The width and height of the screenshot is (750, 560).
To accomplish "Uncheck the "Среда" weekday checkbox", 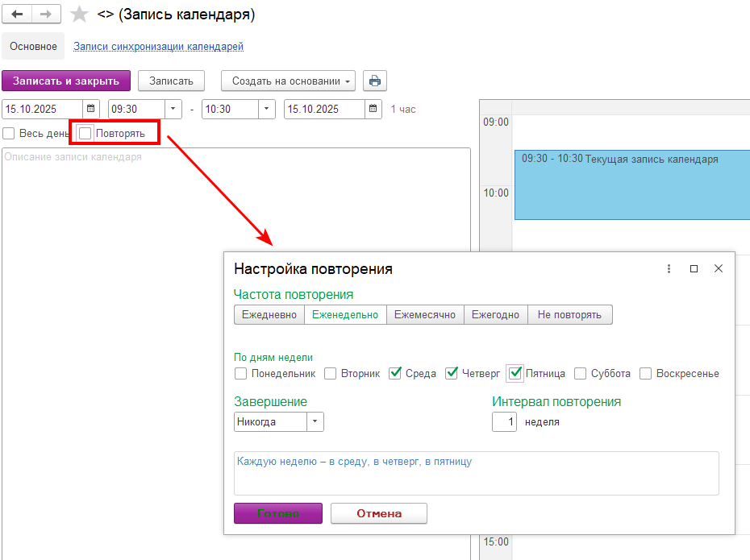I will point(395,373).
